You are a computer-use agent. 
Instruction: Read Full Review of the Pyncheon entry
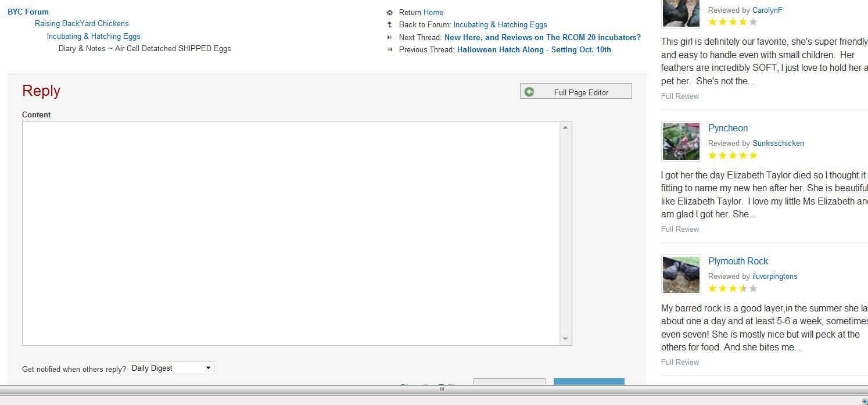[680, 229]
